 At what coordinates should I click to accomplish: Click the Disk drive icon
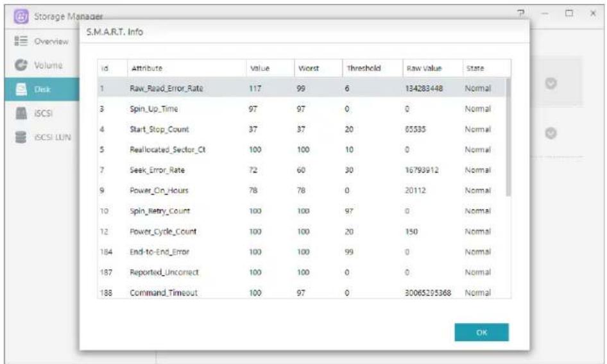click(21, 89)
